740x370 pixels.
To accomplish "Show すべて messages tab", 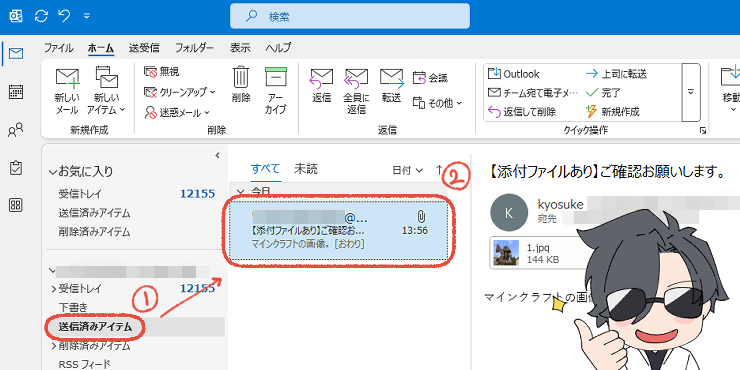I will [x=266, y=169].
